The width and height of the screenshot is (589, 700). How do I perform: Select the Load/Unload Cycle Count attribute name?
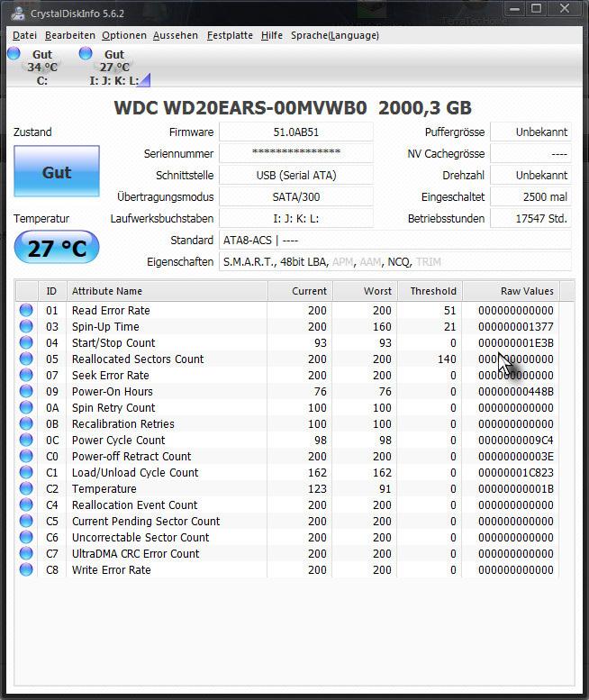[135, 472]
